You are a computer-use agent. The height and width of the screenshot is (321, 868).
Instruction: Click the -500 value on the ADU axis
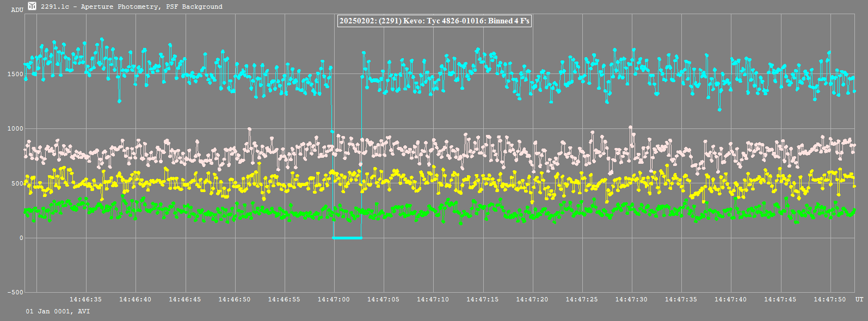pyautogui.click(x=15, y=293)
